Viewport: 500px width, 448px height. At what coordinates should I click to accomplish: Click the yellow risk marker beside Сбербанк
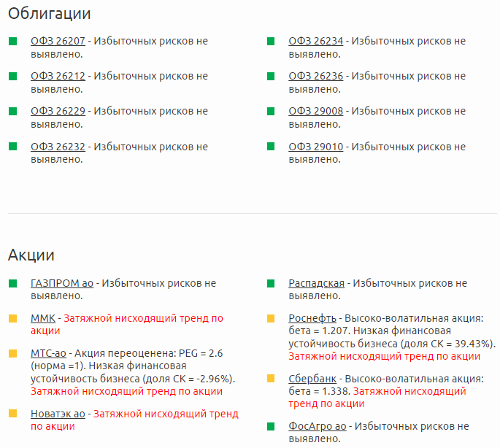point(271,379)
